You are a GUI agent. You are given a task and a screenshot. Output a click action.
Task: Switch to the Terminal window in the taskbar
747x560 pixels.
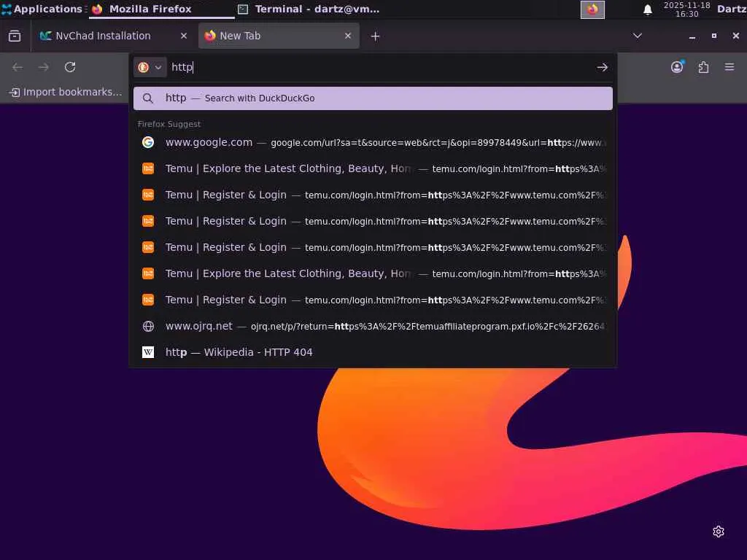(x=309, y=9)
